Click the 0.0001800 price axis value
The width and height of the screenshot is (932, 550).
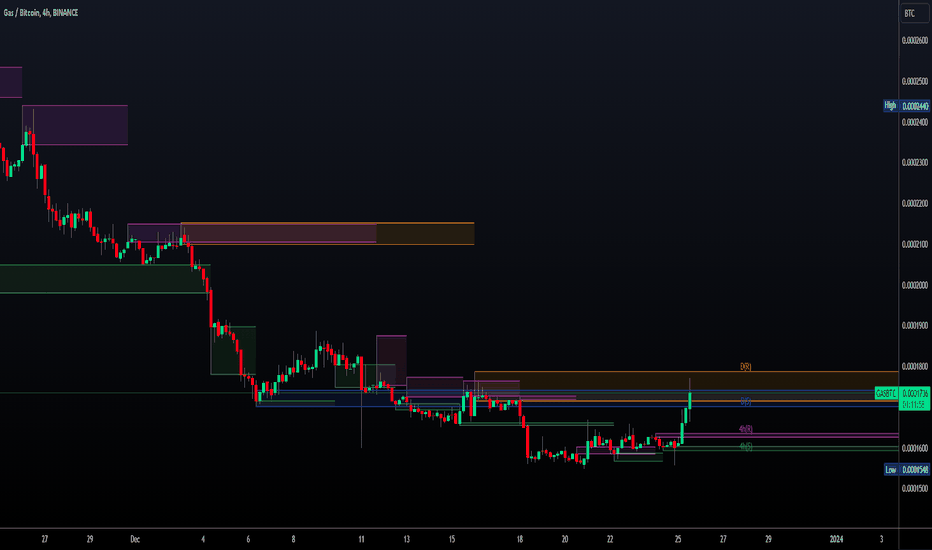coord(915,367)
